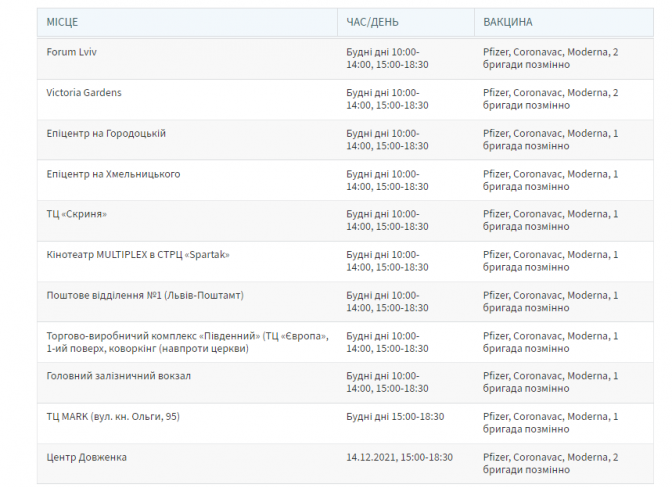This screenshot has width=672, height=487.
Task: Click the ЧАС/ДЕНЬ column header
Action: 370,22
